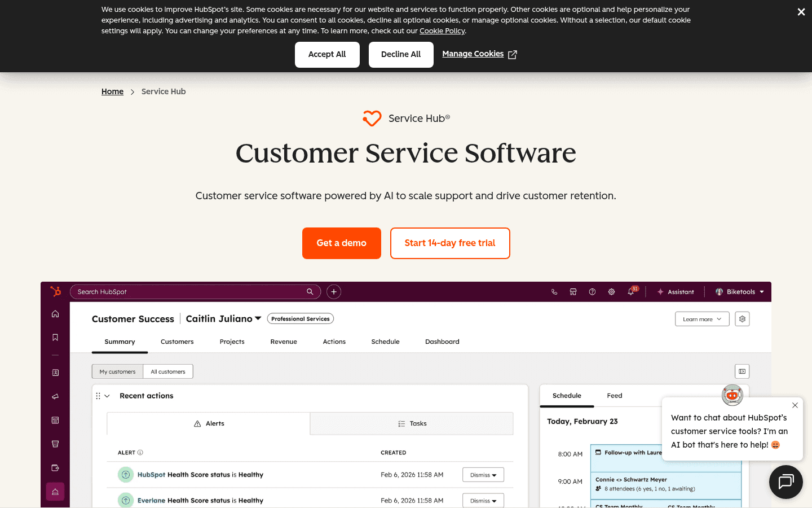
Task: Click the plus create button
Action: 334,292
